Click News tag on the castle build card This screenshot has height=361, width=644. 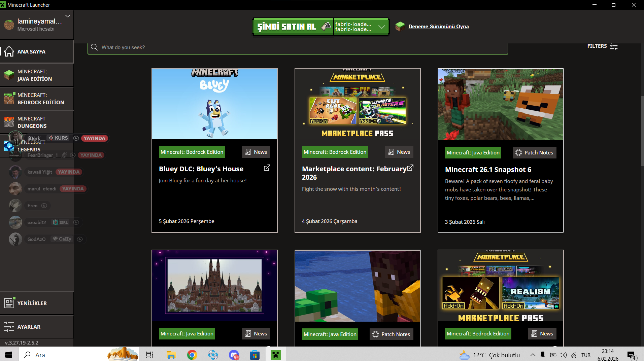point(256,334)
